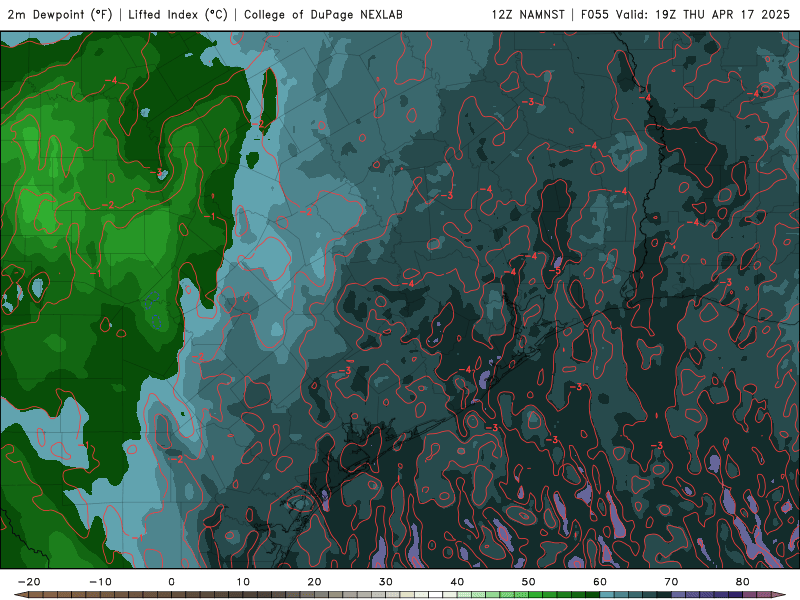
Task: Click the 10 label on the color scale
Action: tap(243, 582)
